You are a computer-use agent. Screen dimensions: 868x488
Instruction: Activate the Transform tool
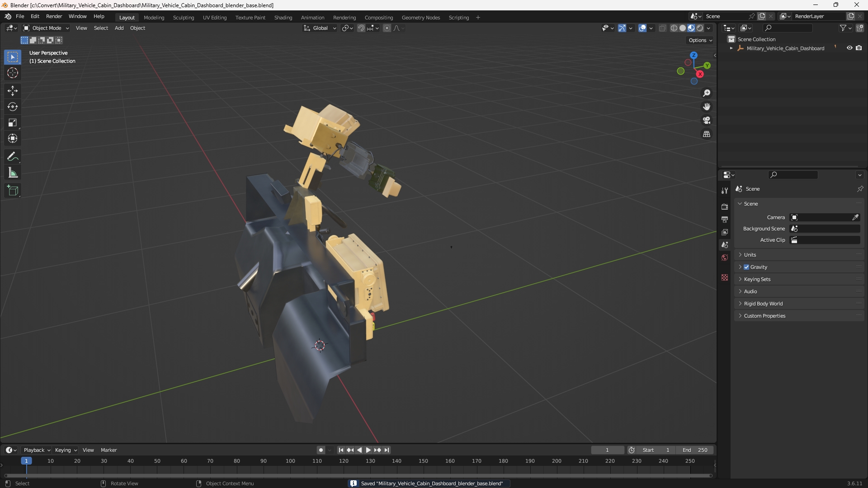click(x=13, y=138)
